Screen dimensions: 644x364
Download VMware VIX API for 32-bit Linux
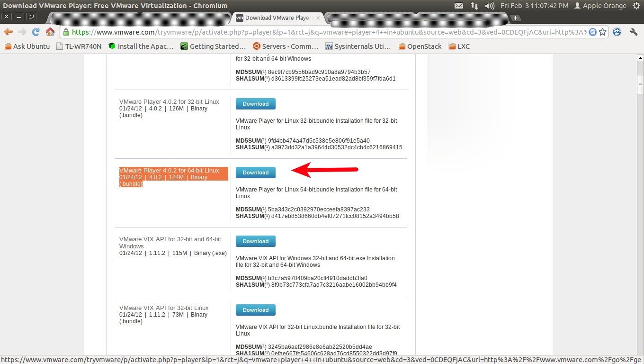tap(256, 310)
